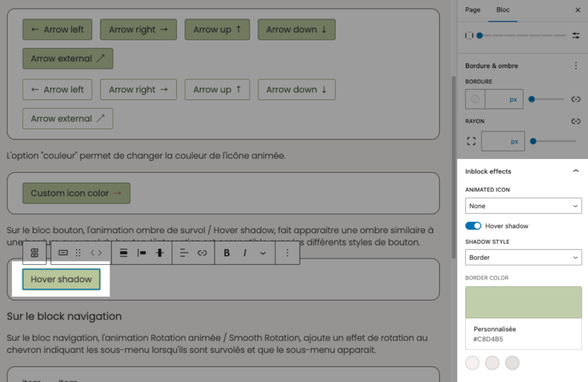Open block options three-dot menu in toolbar
588x382 pixels.
point(287,253)
